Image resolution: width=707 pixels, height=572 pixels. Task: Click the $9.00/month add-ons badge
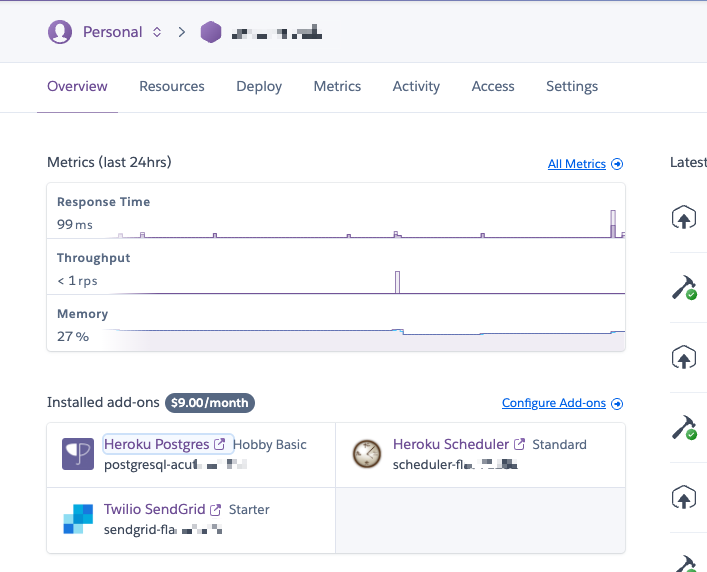pyautogui.click(x=210, y=403)
